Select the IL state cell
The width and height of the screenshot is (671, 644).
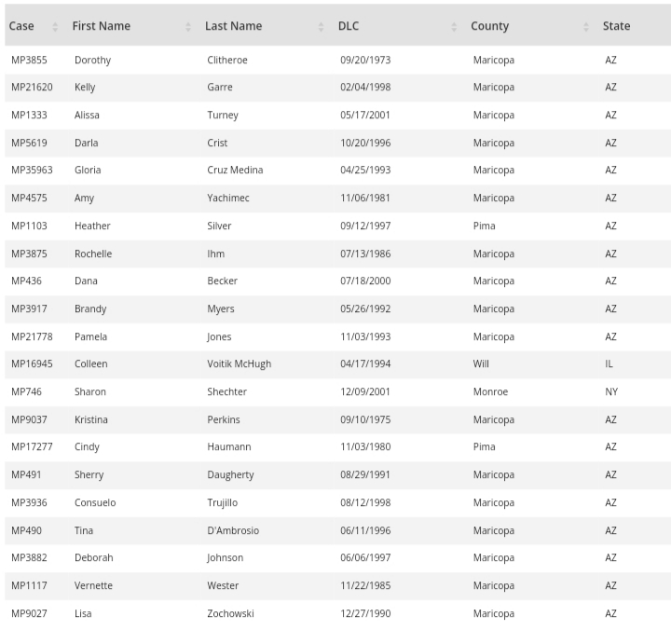click(609, 364)
